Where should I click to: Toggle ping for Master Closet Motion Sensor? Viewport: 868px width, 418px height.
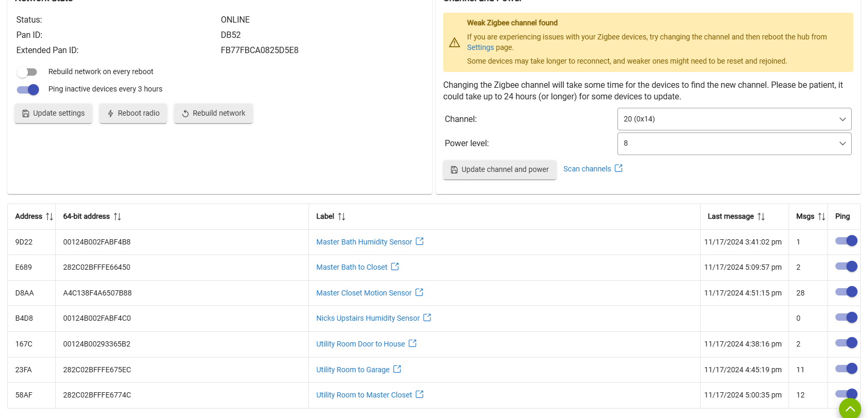click(x=846, y=292)
